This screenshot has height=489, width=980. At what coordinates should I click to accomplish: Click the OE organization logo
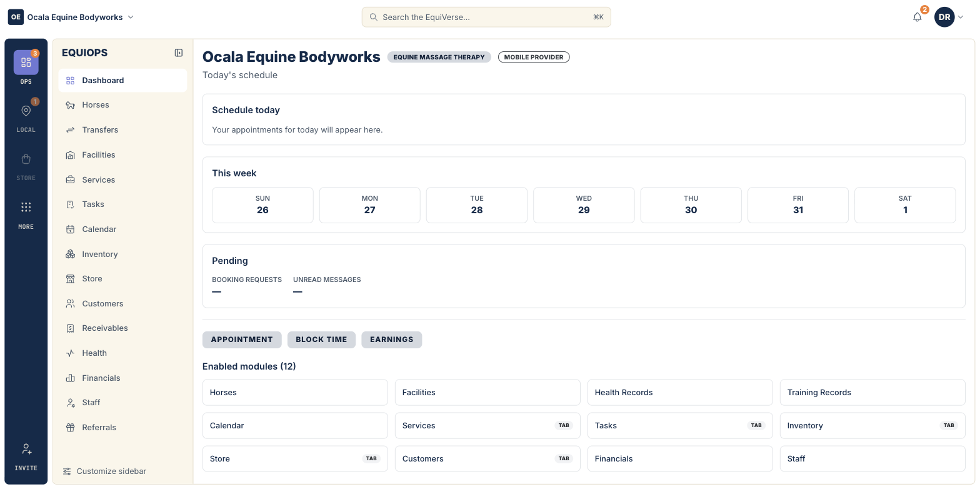[16, 18]
